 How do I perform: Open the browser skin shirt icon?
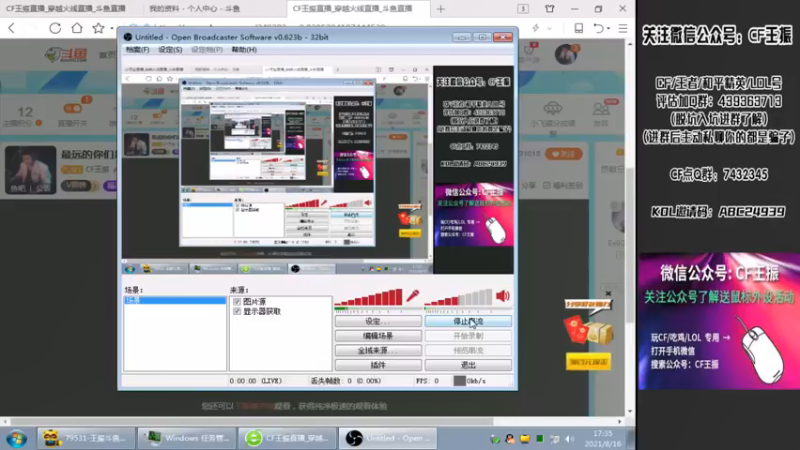click(x=549, y=9)
